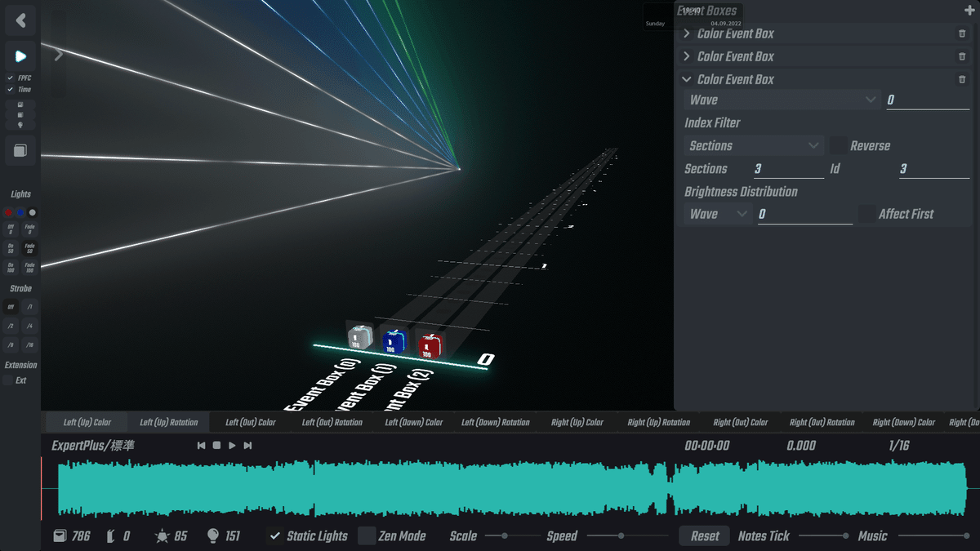Toggle the FPFC checkbox
Viewport: 980px width, 551px height.
[x=10, y=78]
